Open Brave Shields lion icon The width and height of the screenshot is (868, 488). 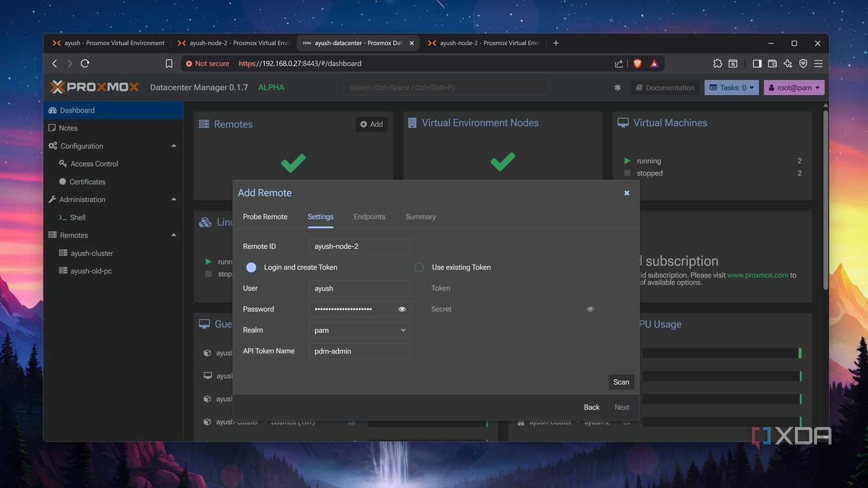(x=637, y=64)
